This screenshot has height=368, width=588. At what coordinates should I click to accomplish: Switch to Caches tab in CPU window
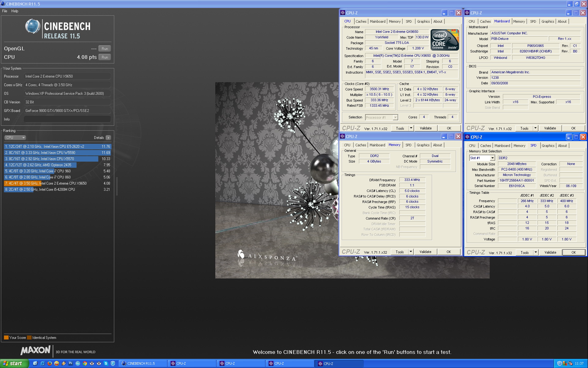[361, 21]
